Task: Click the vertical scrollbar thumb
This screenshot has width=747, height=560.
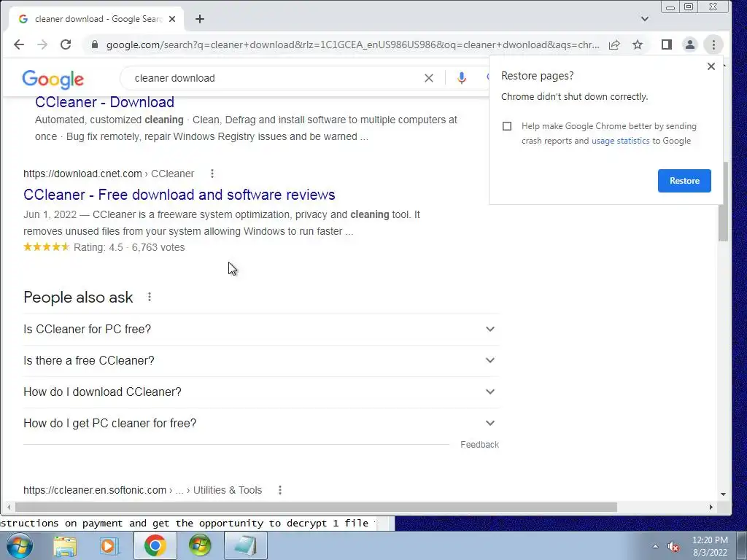Action: coord(723,201)
